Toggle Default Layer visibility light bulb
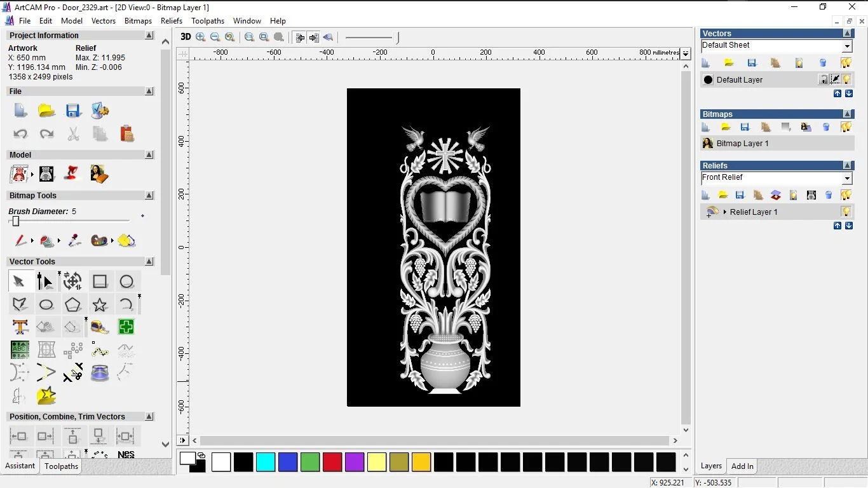Viewport: 868px width, 488px height. (x=847, y=79)
